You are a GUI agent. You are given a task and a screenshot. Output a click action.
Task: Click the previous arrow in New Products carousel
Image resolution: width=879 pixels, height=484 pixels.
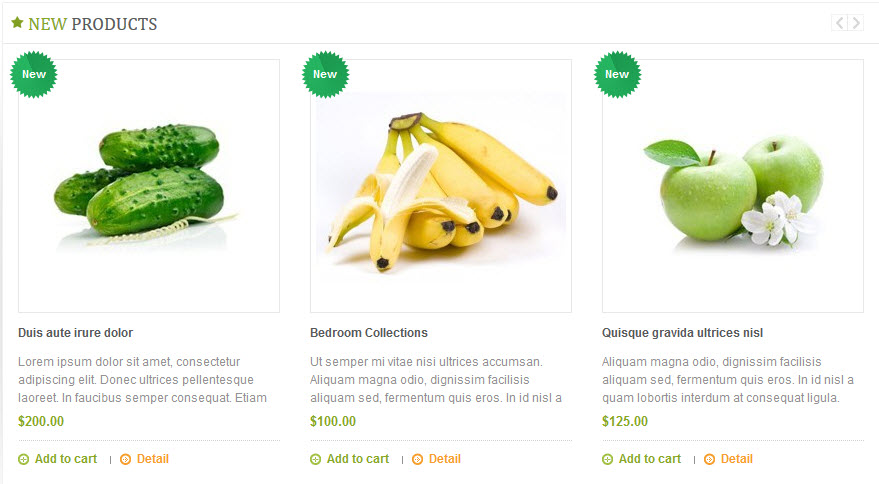coord(839,23)
